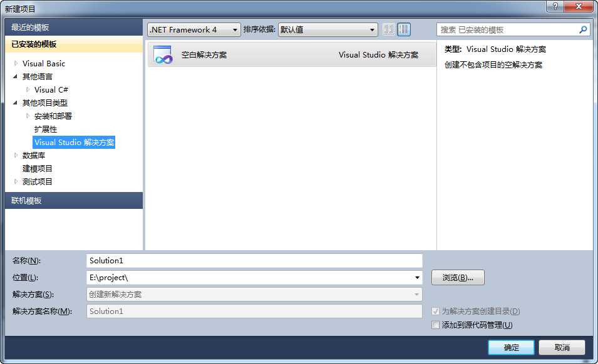Select the 安装和部署 tree item
The height and width of the screenshot is (364, 598).
53,116
